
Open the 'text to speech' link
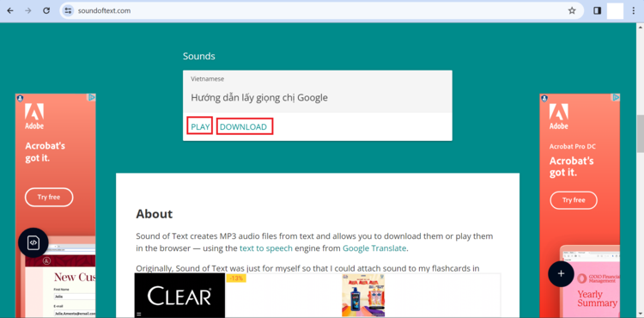tap(266, 248)
